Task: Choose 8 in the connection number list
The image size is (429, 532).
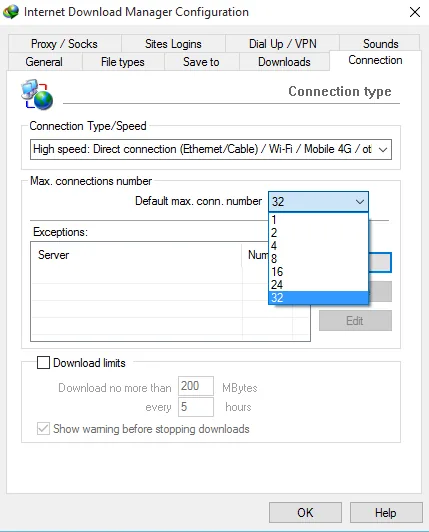Action: [x=318, y=259]
